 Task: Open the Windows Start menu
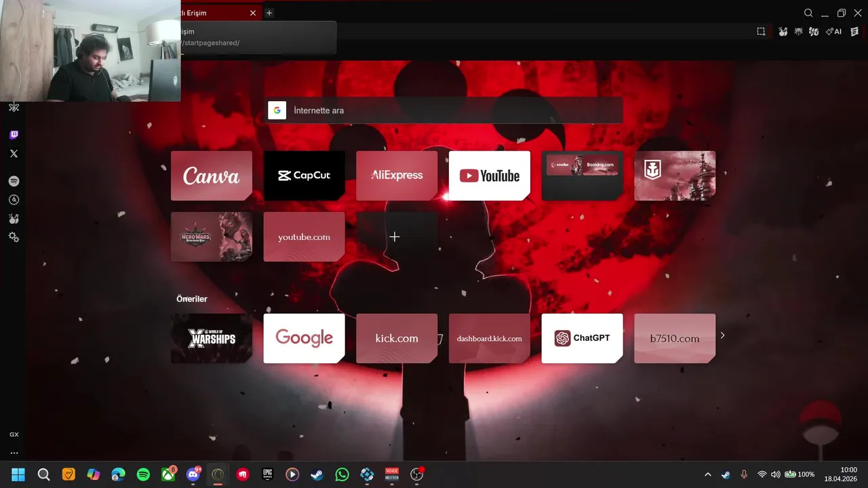[x=18, y=474]
